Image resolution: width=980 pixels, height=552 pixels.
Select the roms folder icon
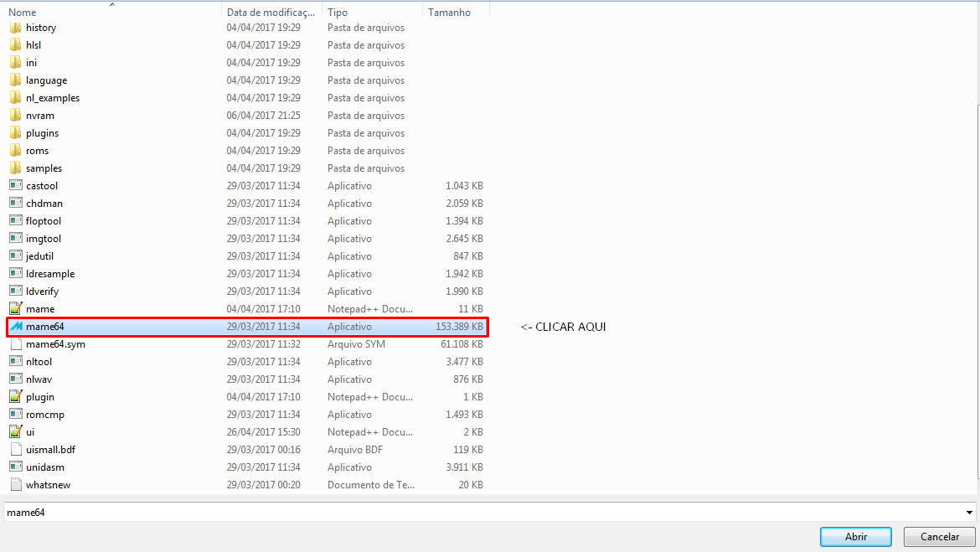pos(16,150)
